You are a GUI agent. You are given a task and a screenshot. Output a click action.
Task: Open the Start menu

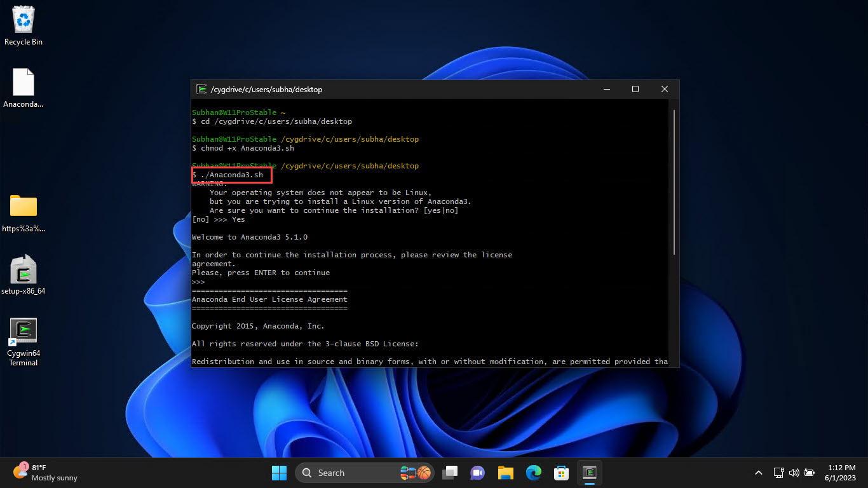[x=279, y=473]
